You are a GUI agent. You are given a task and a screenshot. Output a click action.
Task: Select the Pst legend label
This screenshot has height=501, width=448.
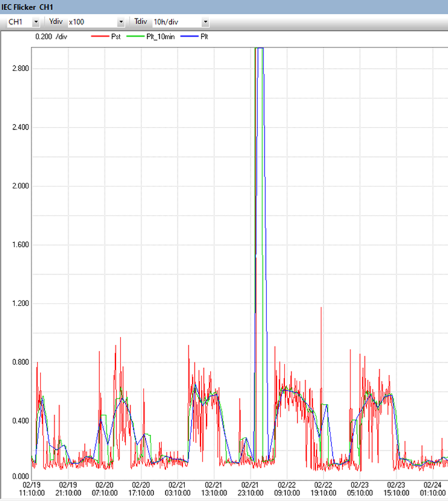(x=116, y=37)
